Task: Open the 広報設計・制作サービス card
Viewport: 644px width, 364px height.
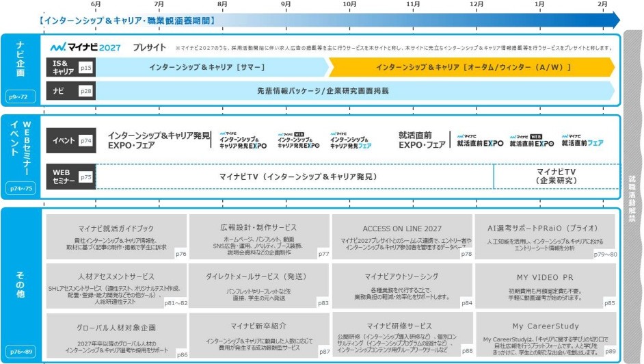Action: pyautogui.click(x=259, y=237)
